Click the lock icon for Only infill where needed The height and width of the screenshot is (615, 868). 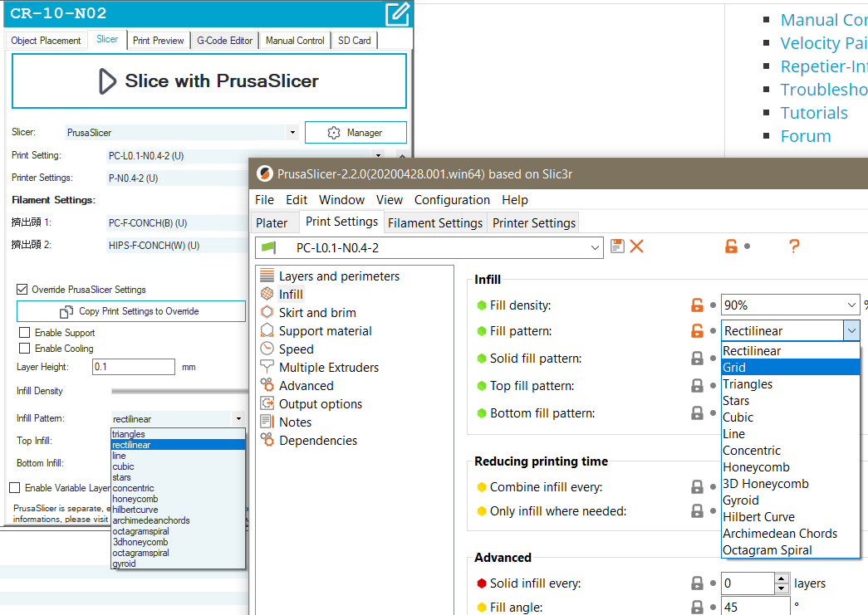(x=697, y=511)
